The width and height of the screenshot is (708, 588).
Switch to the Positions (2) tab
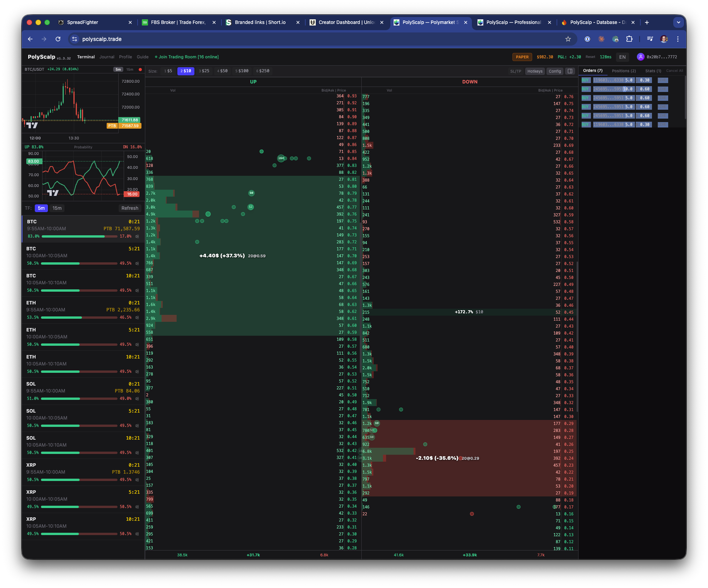click(x=623, y=71)
